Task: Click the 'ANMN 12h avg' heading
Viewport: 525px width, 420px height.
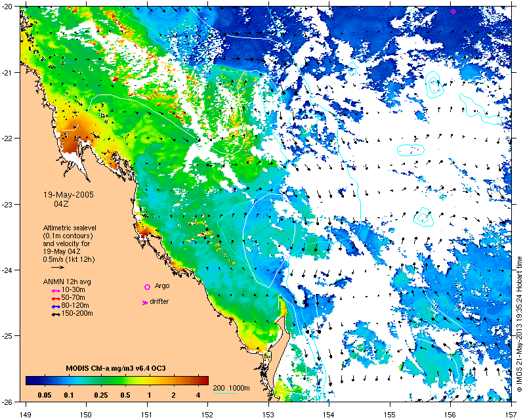Action: [x=67, y=282]
